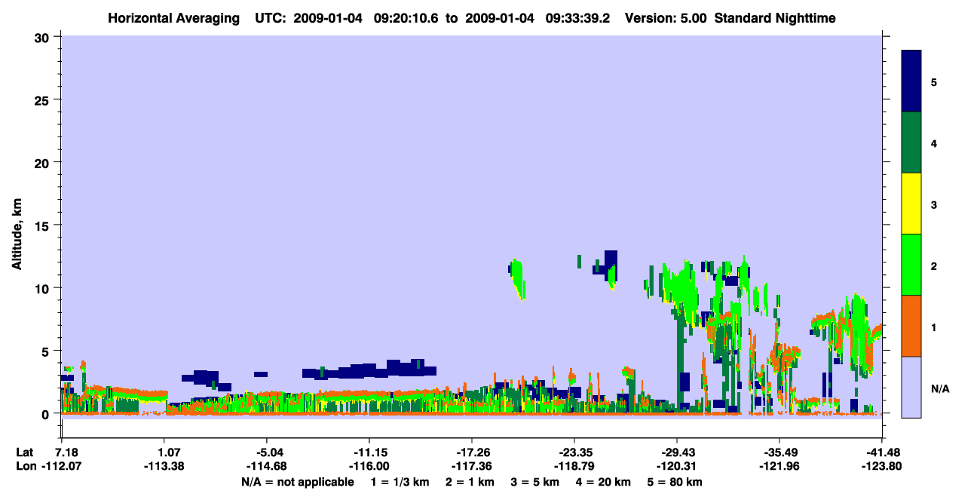Click the y-axis tick label 5

point(47,351)
